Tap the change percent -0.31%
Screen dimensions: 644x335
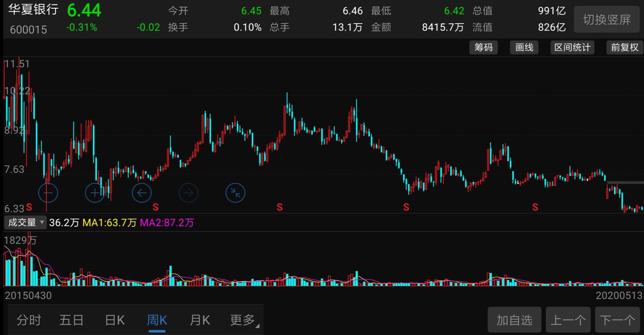[x=82, y=27]
